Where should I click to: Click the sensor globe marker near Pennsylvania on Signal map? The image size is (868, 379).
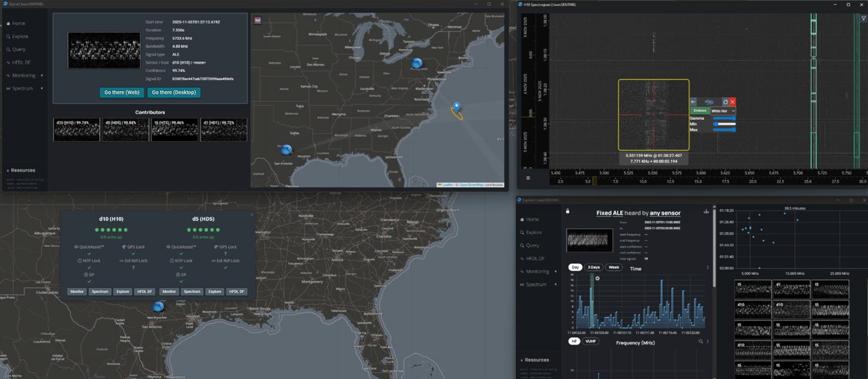pyautogui.click(x=417, y=64)
